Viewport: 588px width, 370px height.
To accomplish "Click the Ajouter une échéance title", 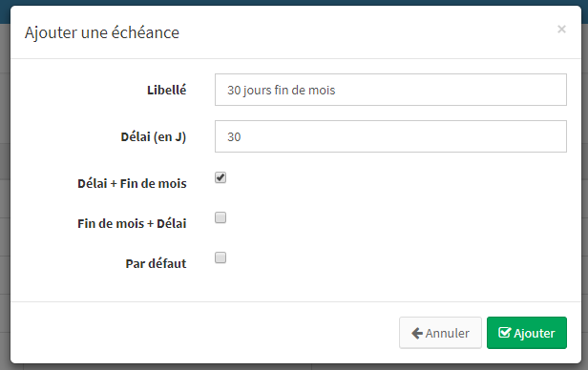I will (102, 32).
